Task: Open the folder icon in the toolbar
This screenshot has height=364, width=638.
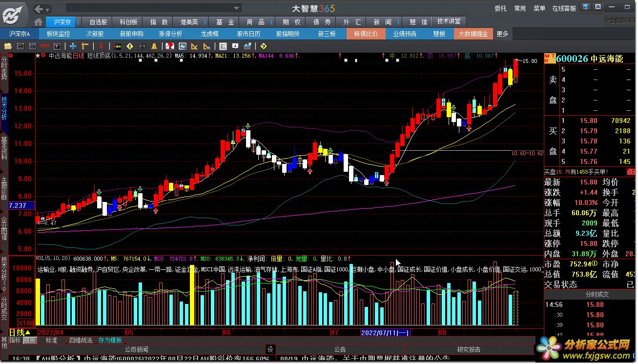Action: click(x=8, y=46)
